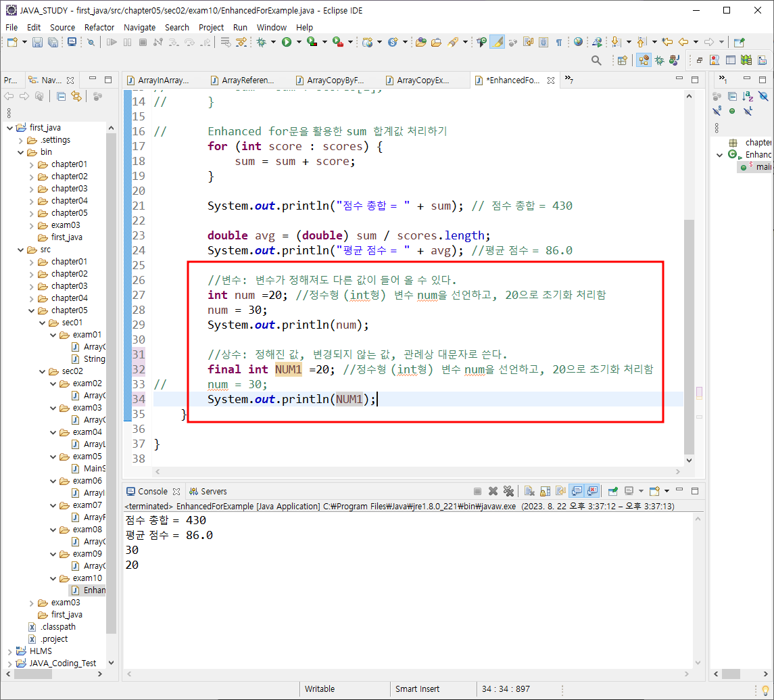Click the Last Edit Location icon
This screenshot has width=774, height=700.
tap(667, 43)
